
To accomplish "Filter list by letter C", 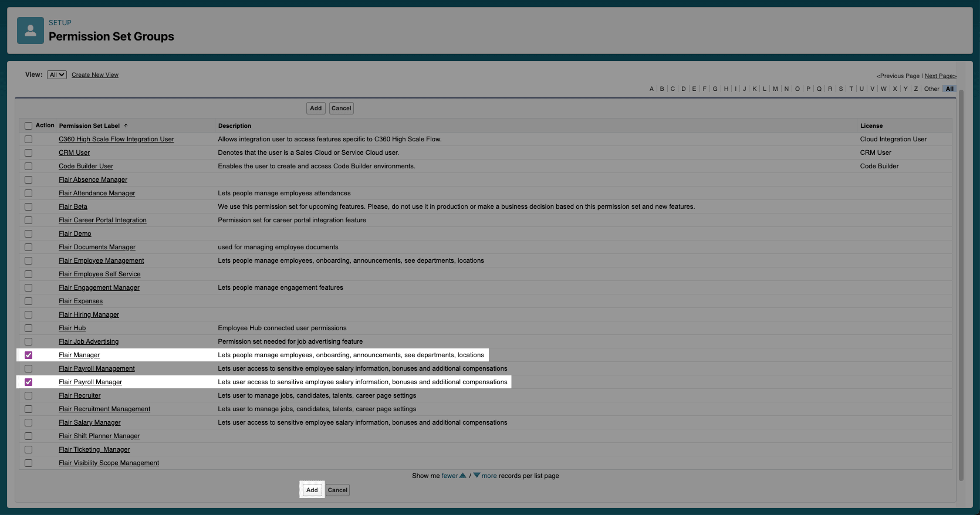I will coord(673,89).
